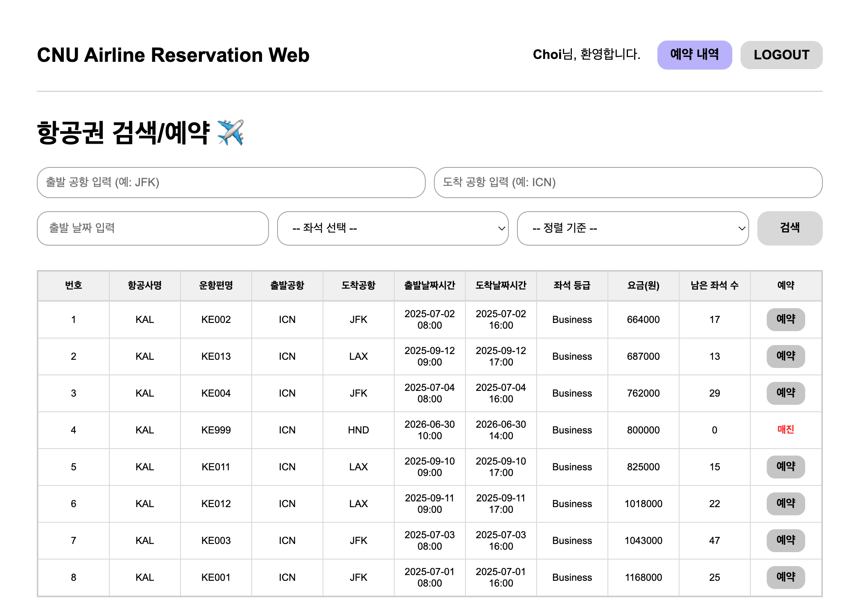This screenshot has height=616, width=858.
Task: Click the fare cell 1168000
Action: 643,578
